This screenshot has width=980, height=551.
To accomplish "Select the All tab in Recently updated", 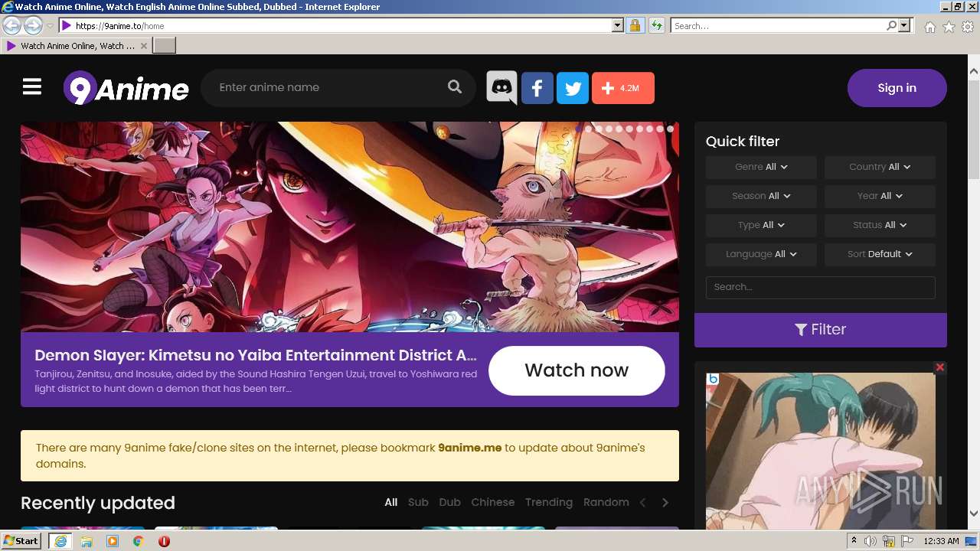I will [x=391, y=503].
